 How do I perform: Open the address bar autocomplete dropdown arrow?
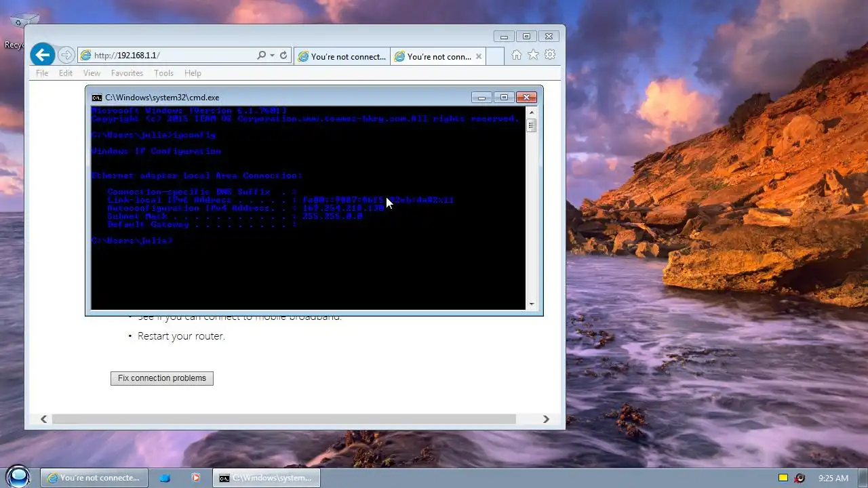tap(272, 56)
